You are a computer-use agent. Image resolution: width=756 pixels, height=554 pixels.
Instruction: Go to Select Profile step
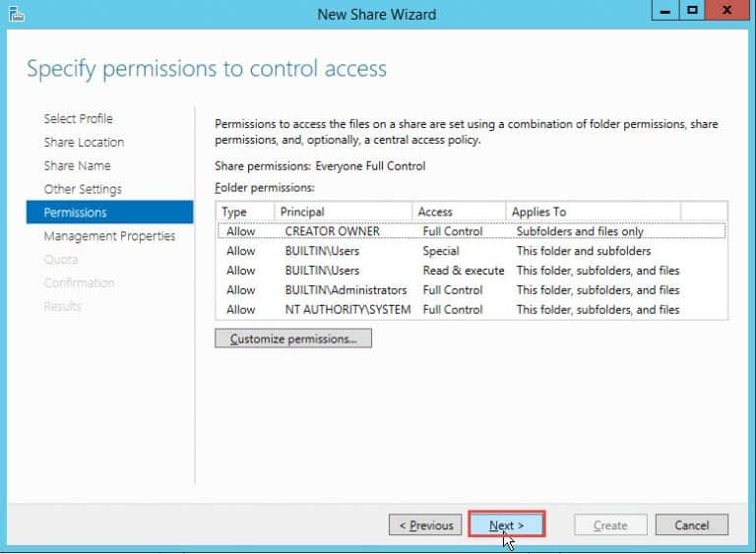click(78, 119)
